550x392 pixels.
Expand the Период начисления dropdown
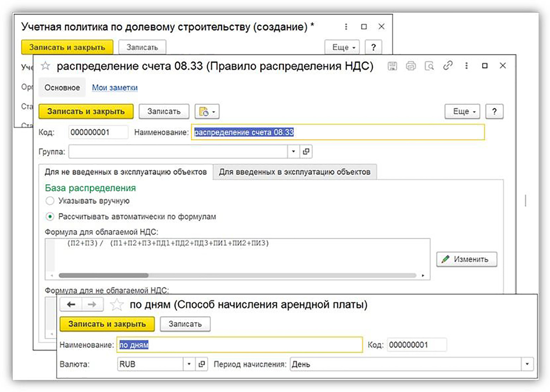click(x=527, y=364)
